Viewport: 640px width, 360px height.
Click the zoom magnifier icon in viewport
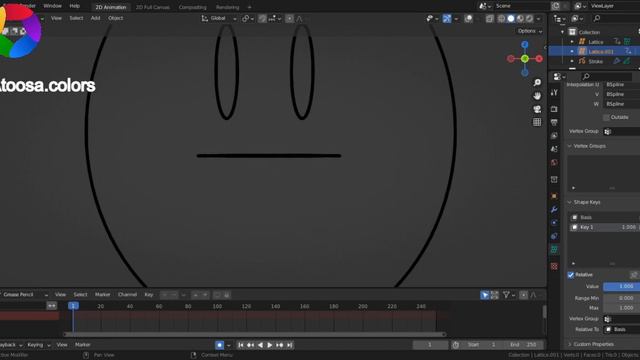coord(537,82)
